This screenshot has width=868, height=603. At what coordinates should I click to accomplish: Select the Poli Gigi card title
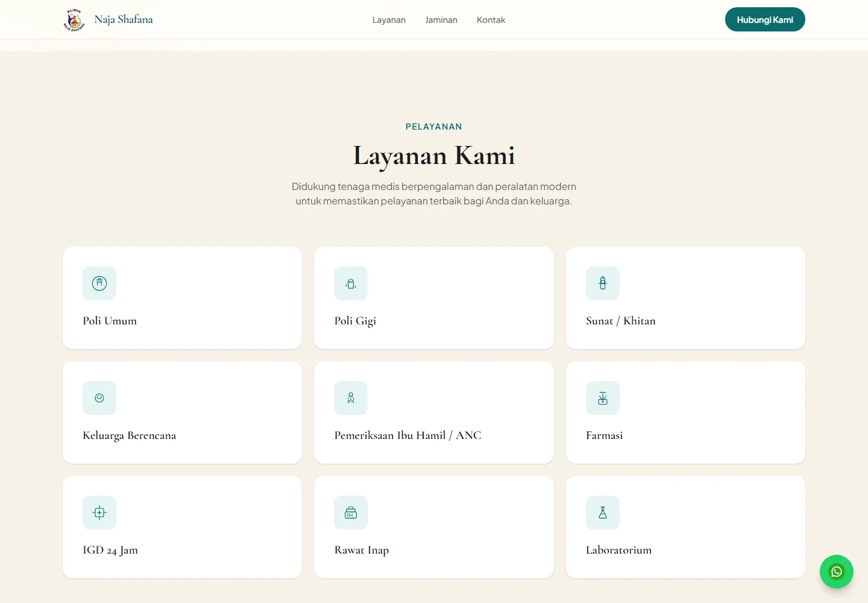click(355, 321)
